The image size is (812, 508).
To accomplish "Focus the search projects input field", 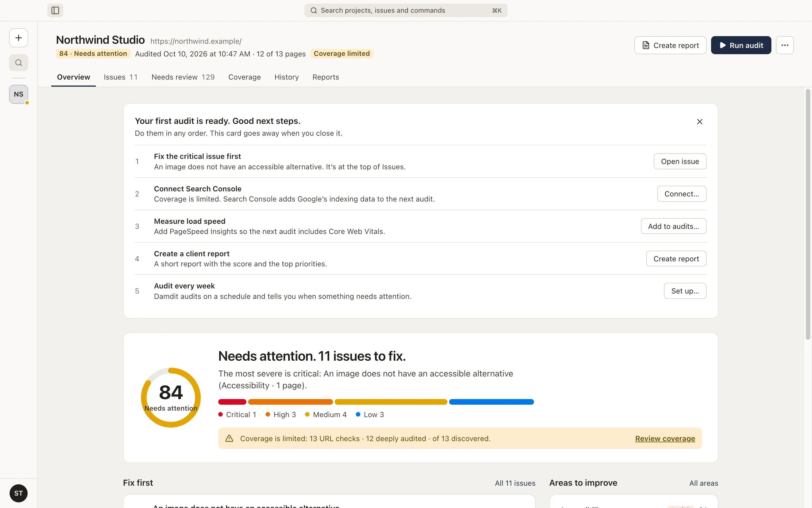I will click(x=406, y=10).
